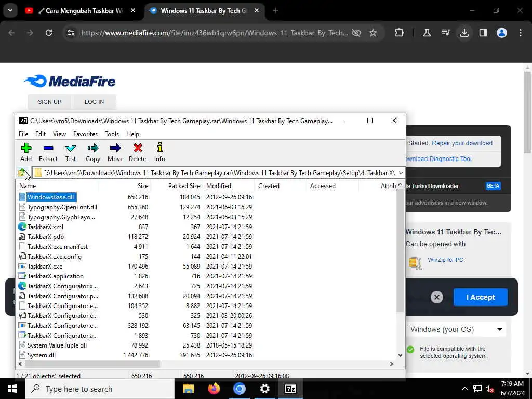Select TaskbarX.exe in the file list

tap(45, 267)
